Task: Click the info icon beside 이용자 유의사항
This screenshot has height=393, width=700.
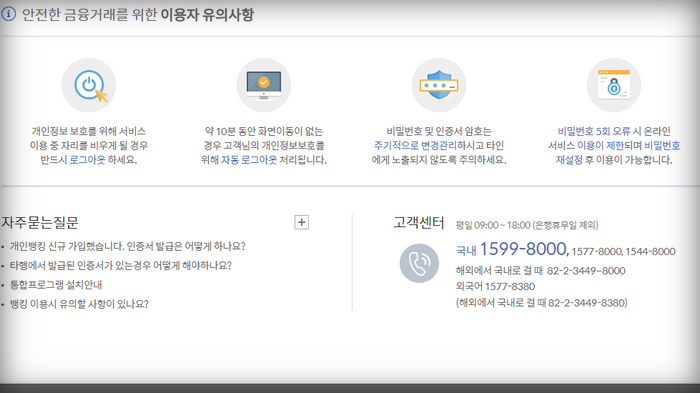Action: pos(8,14)
